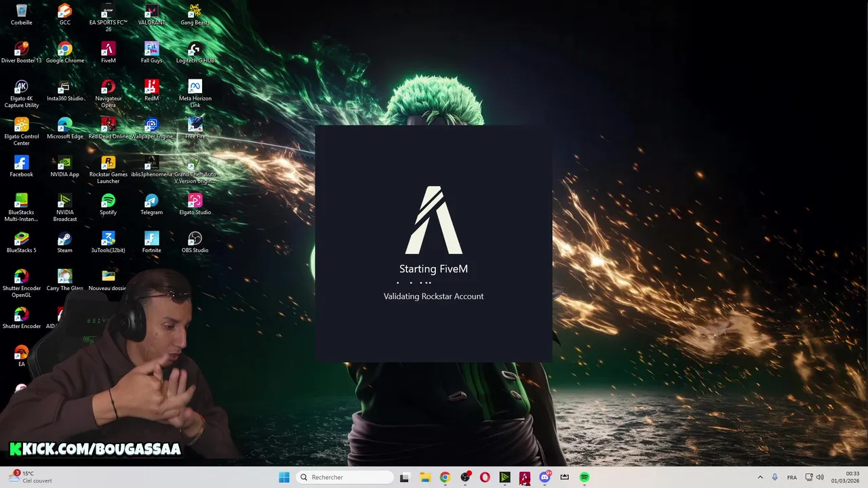Select the Carry The Glass icon
The image size is (868, 488).
(64, 281)
